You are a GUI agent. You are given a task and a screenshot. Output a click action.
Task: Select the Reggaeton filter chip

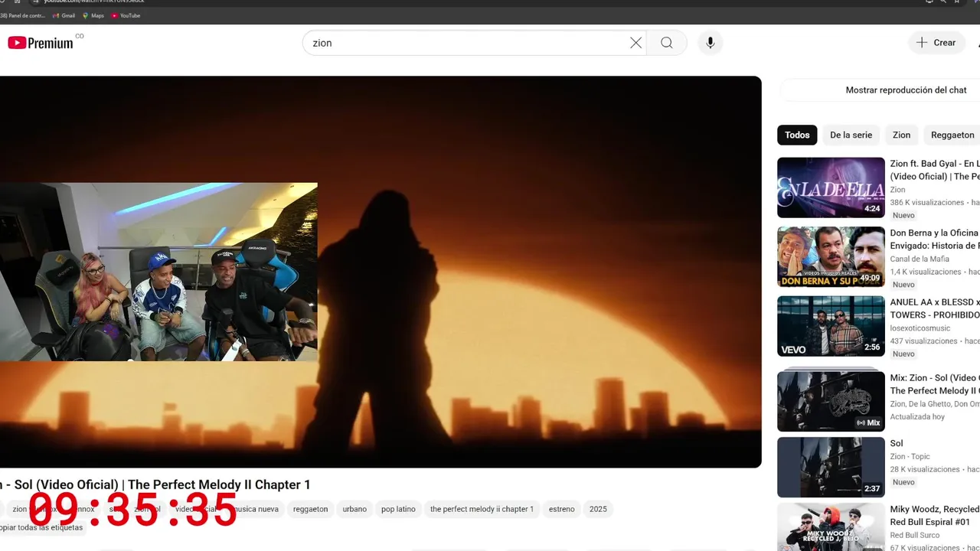[x=952, y=135]
